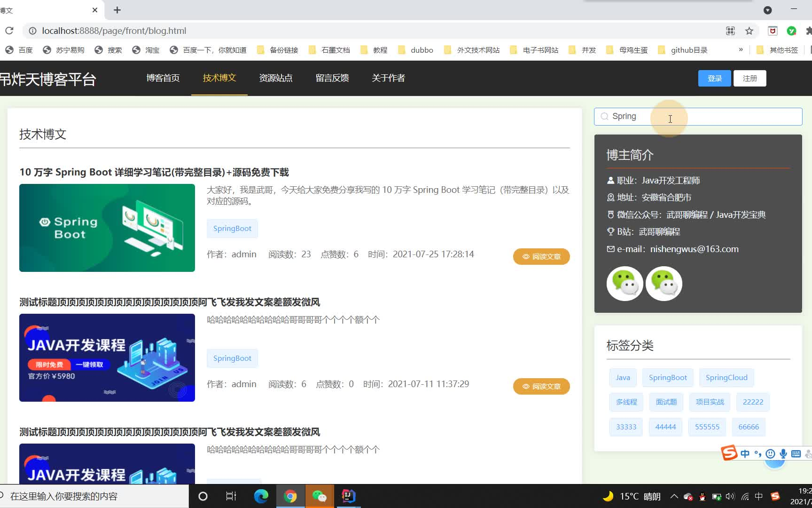Open the 电子书网站 bookmark folder
The height and width of the screenshot is (508, 812).
point(534,50)
